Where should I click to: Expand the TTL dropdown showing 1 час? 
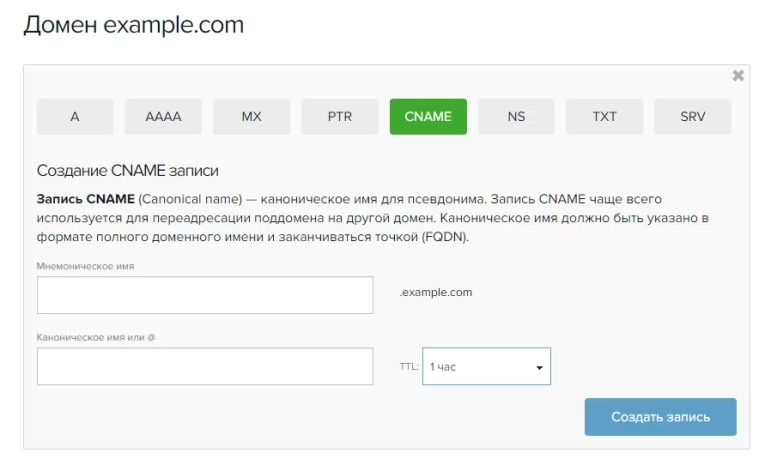pyautogui.click(x=486, y=367)
